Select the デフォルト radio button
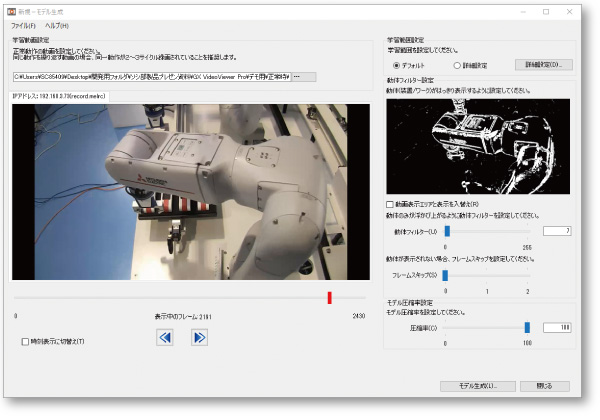 point(397,65)
